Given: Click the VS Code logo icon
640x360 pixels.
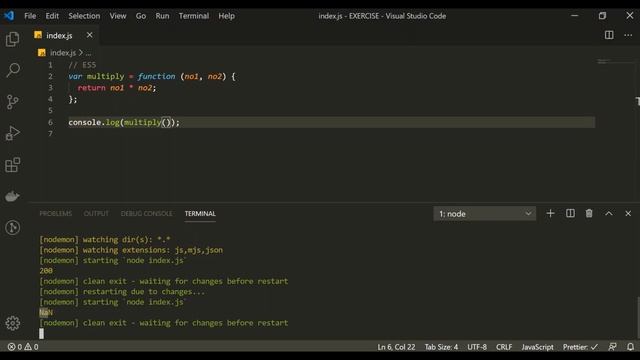Looking at the screenshot, I should coord(9,16).
